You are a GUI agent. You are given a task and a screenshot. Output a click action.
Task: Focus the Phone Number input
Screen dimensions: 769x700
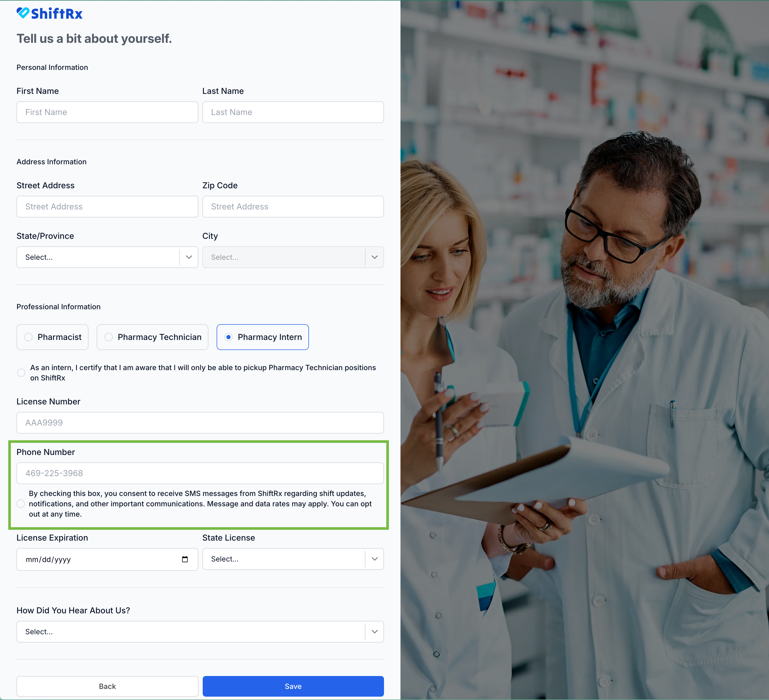pos(200,473)
